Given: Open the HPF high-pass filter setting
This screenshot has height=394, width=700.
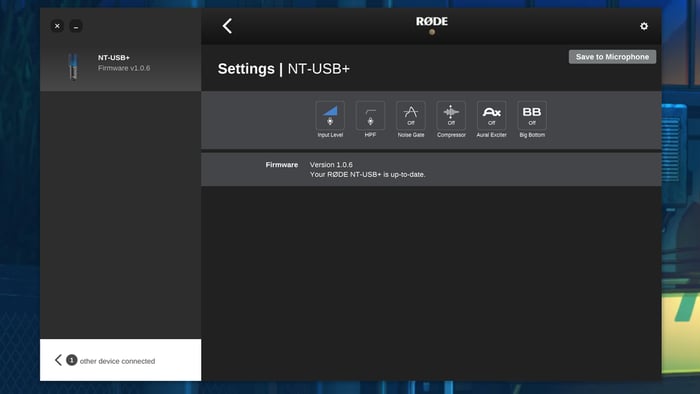Looking at the screenshot, I should coord(370,116).
